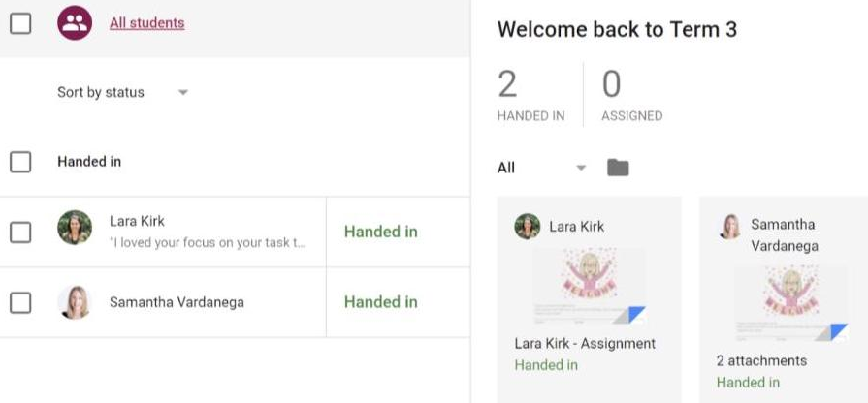Click the Docs corner badge on Samantha's thumbnail

click(831, 332)
